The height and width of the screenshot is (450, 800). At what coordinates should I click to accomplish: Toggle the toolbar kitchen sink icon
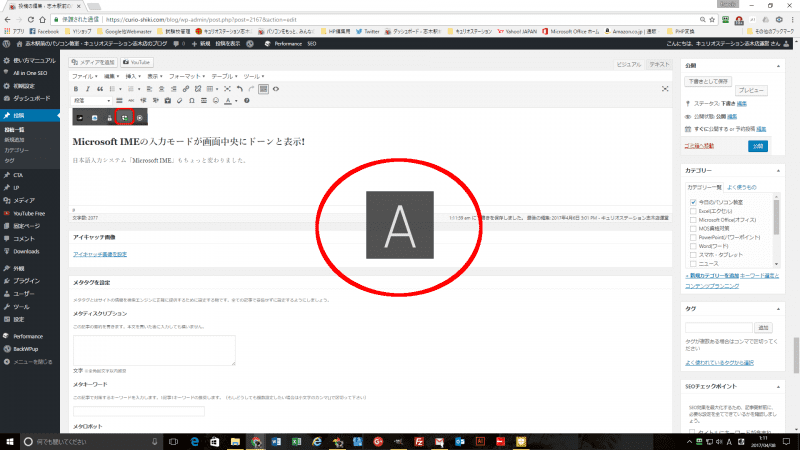[263, 89]
